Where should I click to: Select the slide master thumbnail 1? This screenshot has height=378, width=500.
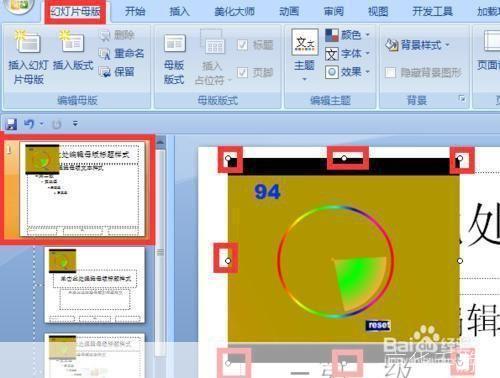point(82,189)
